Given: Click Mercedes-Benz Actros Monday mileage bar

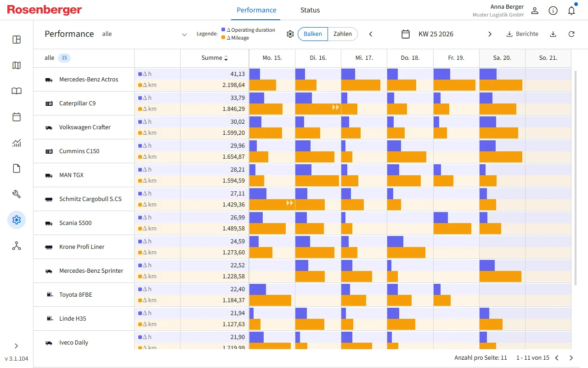Looking at the screenshot, I should [263, 85].
